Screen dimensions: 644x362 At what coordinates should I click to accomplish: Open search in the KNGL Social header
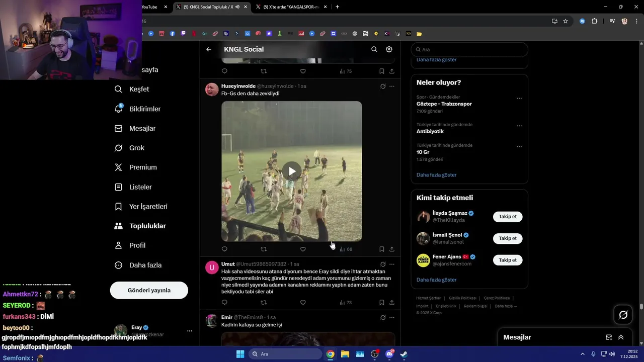click(x=374, y=49)
